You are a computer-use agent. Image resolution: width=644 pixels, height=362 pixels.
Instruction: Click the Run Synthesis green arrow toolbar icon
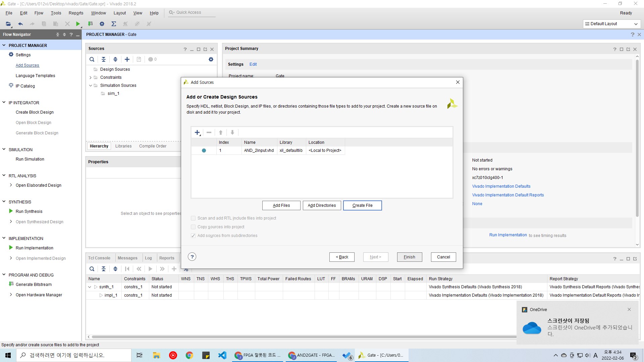78,24
